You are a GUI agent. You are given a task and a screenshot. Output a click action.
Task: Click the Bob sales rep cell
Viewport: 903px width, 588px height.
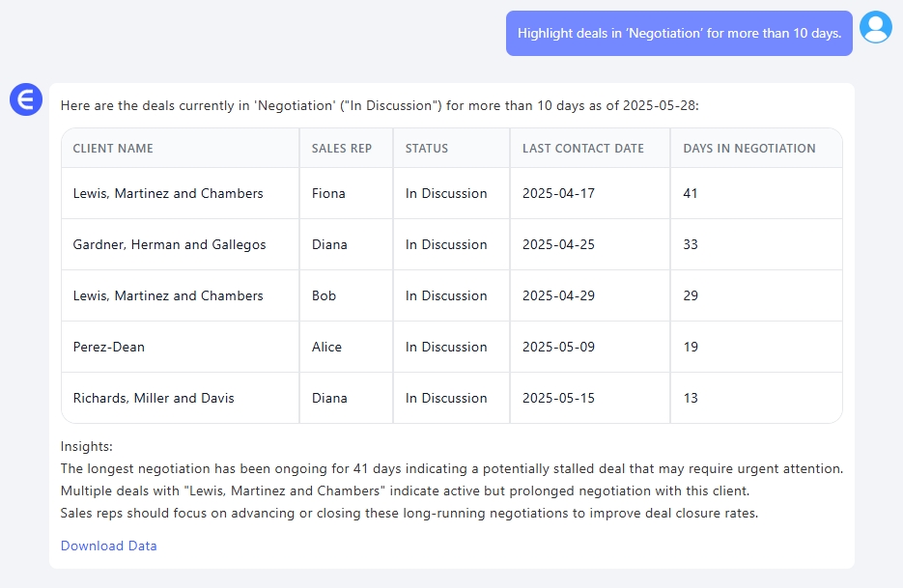click(x=325, y=295)
